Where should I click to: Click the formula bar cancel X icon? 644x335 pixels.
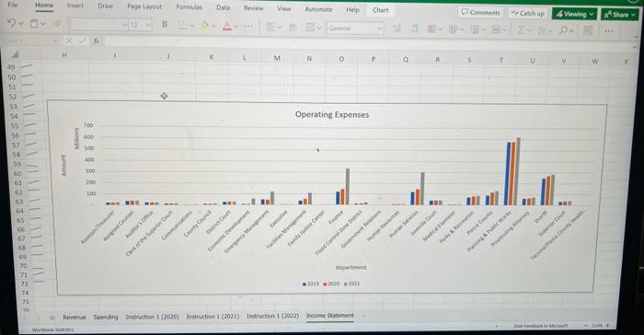click(x=69, y=40)
